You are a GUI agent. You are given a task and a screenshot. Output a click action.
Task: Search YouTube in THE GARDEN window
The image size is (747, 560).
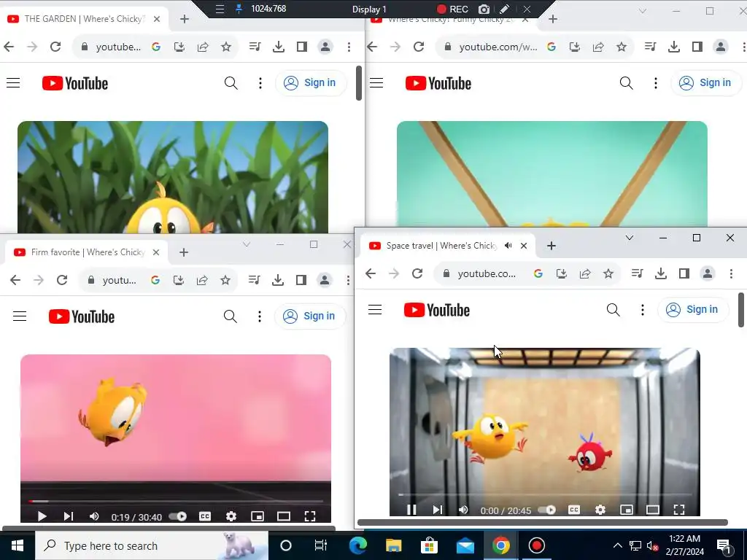(x=231, y=83)
